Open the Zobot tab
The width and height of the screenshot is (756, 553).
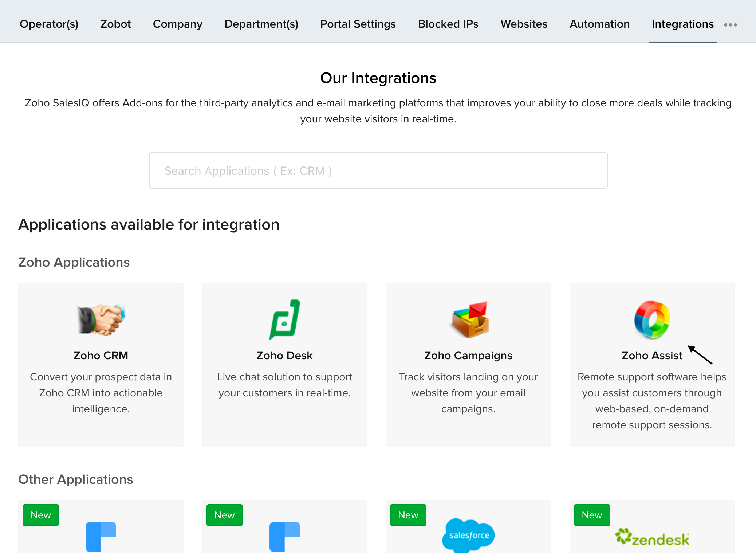coord(115,24)
